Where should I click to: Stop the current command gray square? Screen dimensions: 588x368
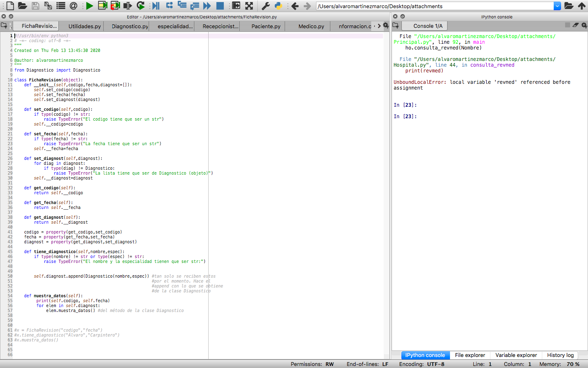567,25
